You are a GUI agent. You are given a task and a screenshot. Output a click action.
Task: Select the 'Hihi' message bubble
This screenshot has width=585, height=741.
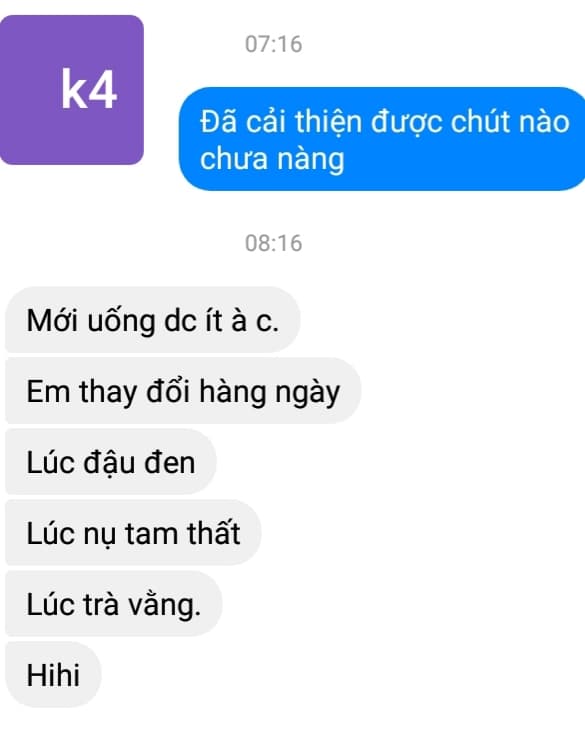click(x=53, y=674)
